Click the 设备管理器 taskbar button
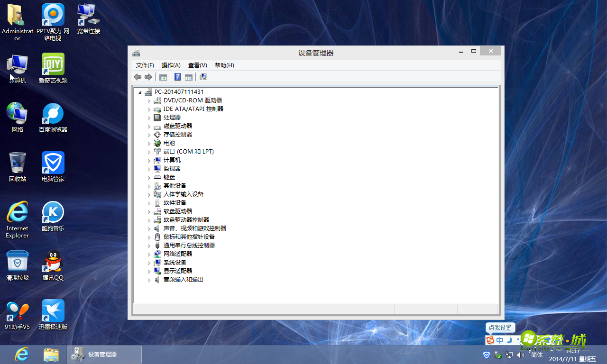This screenshot has height=364, width=607. click(x=104, y=354)
